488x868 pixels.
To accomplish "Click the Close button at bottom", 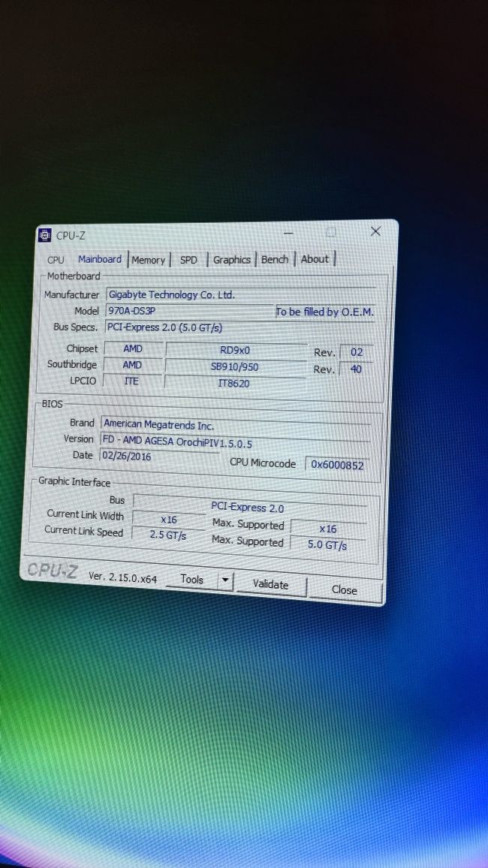I will pos(344,590).
